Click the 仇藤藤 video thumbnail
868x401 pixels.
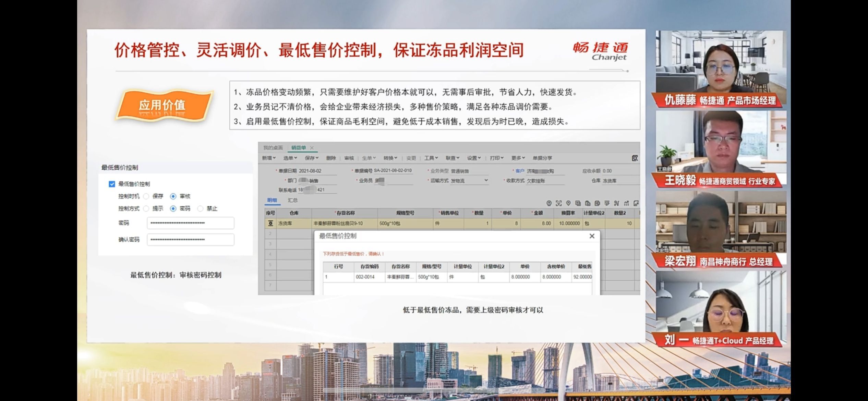tap(721, 69)
